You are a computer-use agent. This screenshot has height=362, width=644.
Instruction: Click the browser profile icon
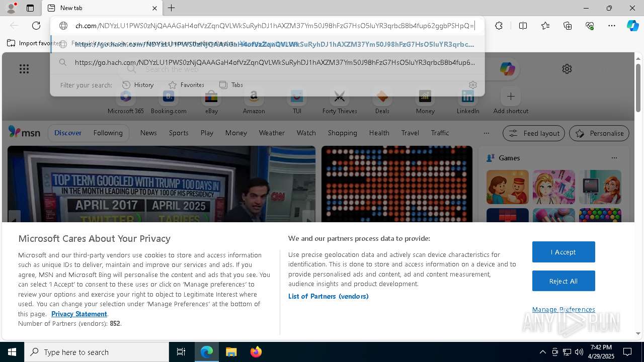click(11, 8)
